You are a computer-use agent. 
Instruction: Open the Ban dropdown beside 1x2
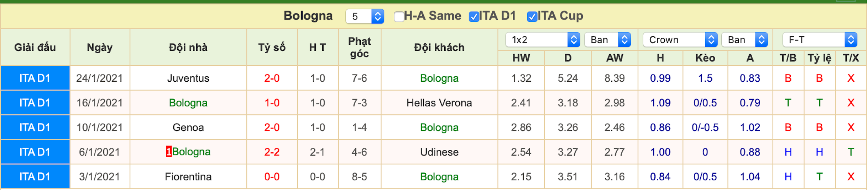[x=607, y=40]
